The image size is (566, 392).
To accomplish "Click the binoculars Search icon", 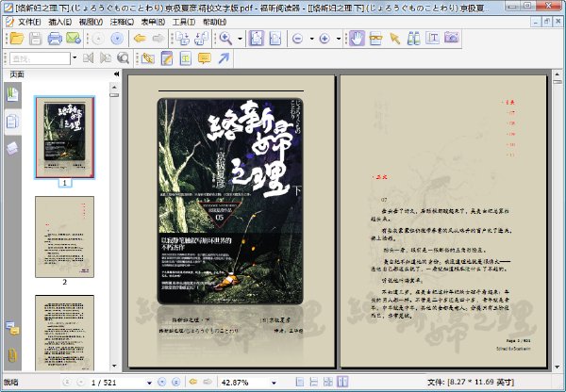I will click(x=414, y=39).
